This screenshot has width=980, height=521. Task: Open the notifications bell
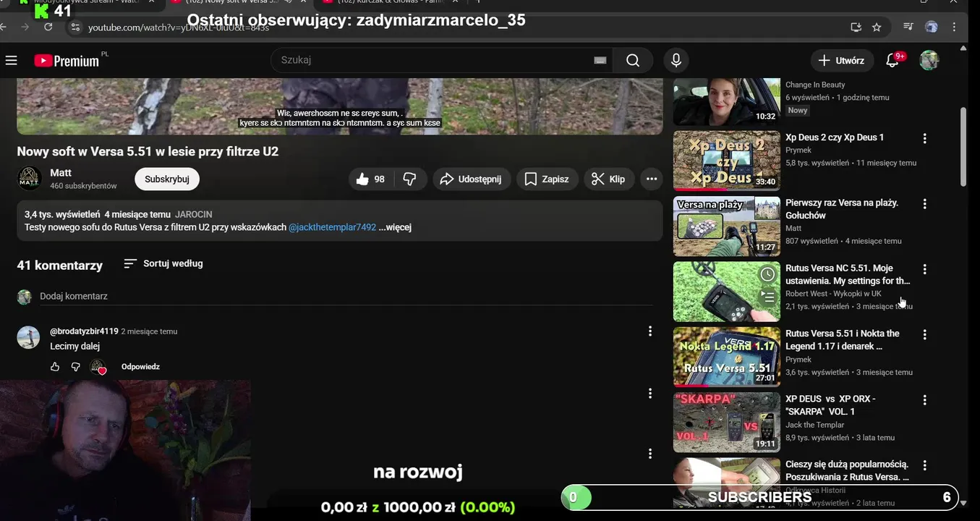(892, 60)
